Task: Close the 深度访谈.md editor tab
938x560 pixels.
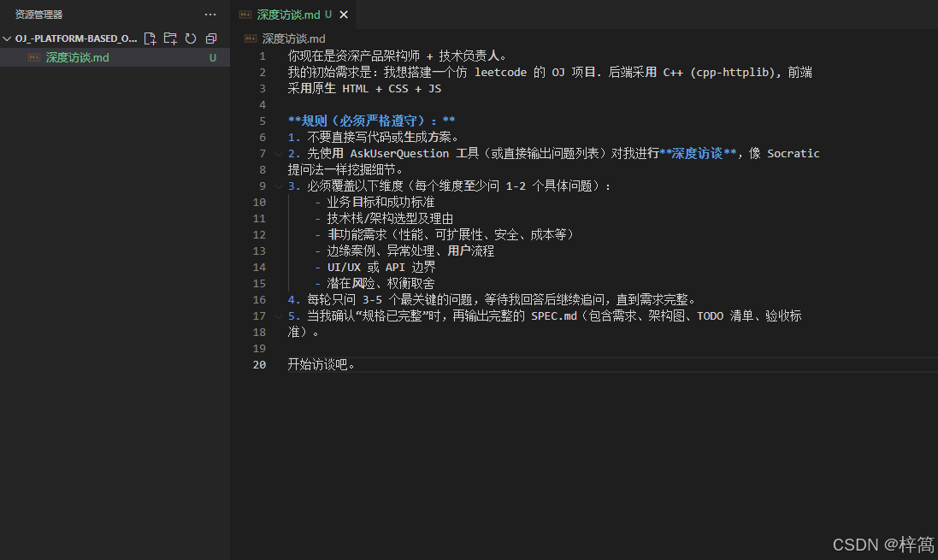Action: click(344, 15)
